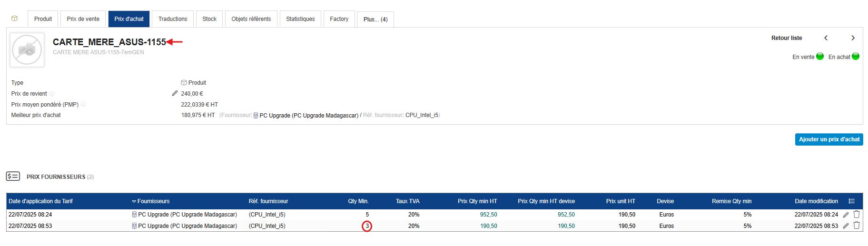Sort by Fournisseurs column header
Screen dimensions: 868x246
tap(153, 201)
